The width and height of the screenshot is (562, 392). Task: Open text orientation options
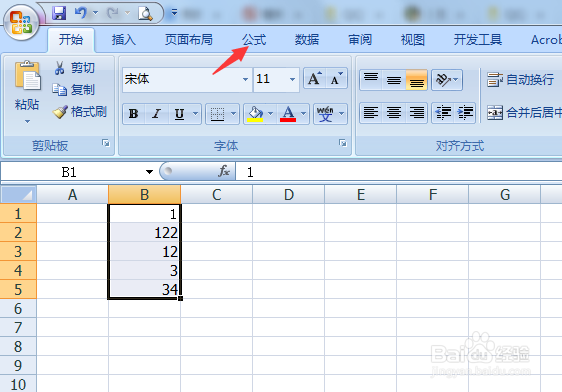[447, 80]
